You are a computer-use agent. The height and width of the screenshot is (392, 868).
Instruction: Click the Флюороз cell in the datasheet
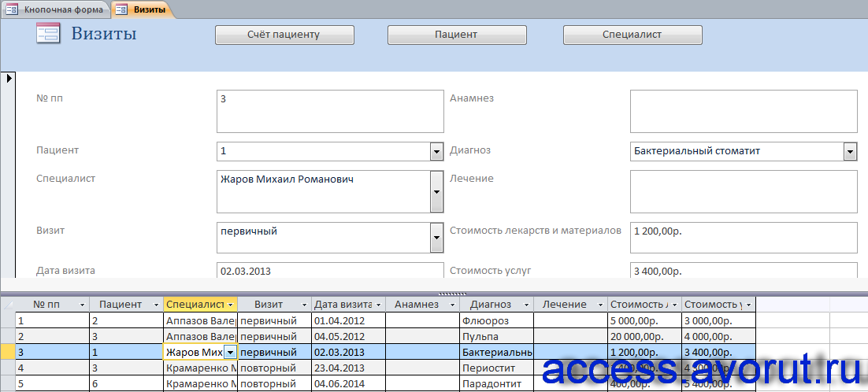coord(496,320)
